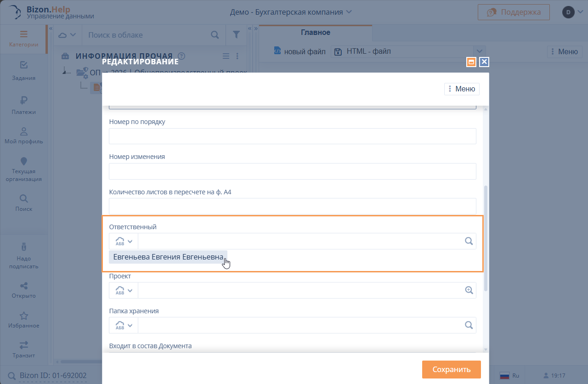The image size is (588, 384).
Task: Expand АБВ dropdown in Папка хранения field
Action: pyautogui.click(x=124, y=325)
